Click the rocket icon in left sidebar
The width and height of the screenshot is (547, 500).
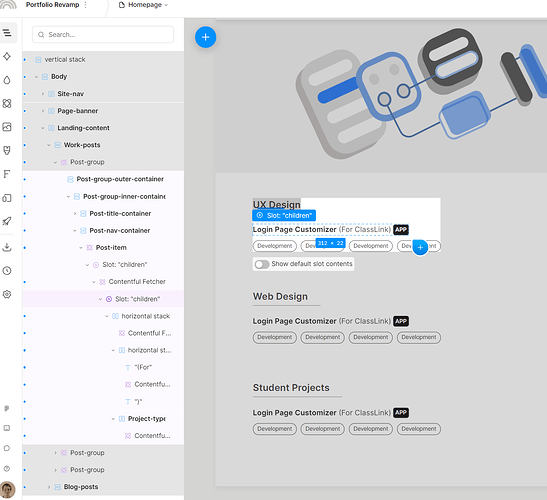point(7,221)
